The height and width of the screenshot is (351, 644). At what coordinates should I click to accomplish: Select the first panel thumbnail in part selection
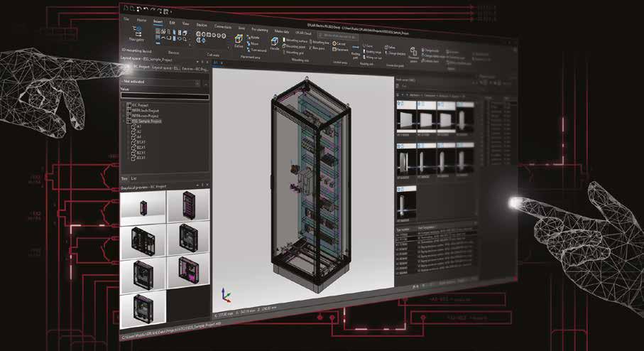tap(406, 119)
